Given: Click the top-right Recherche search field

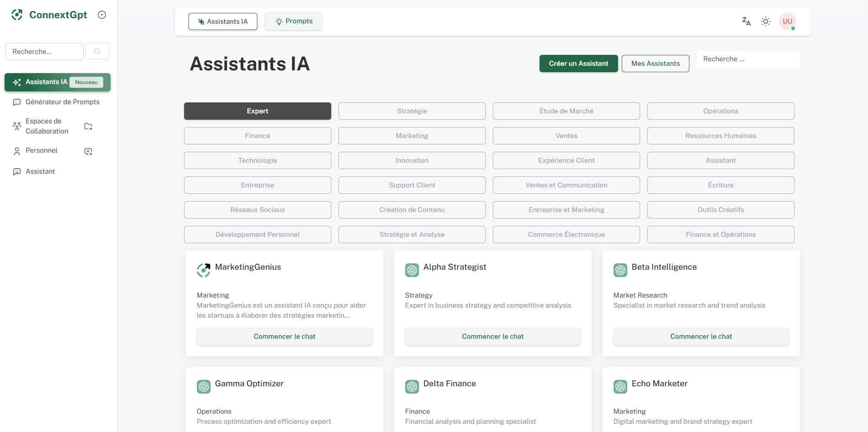Looking at the screenshot, I should [x=748, y=59].
